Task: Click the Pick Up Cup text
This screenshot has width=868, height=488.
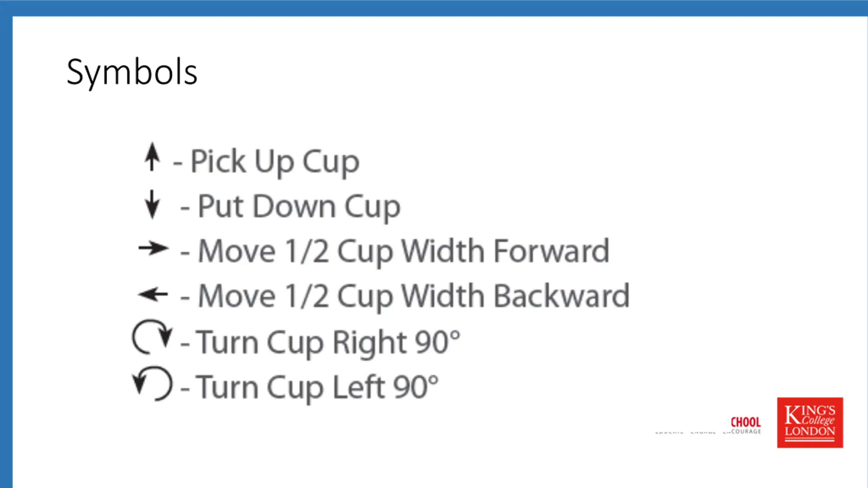Action: [275, 162]
